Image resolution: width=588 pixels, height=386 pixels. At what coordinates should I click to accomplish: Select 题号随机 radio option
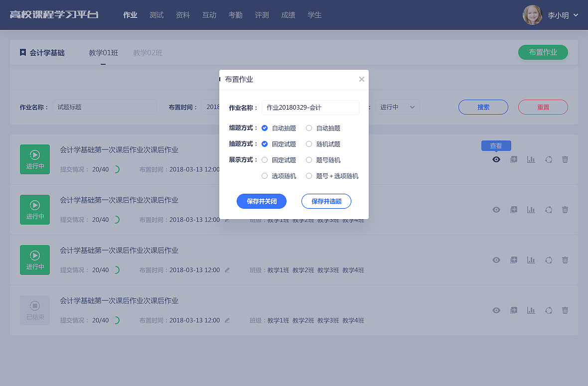[x=309, y=160]
